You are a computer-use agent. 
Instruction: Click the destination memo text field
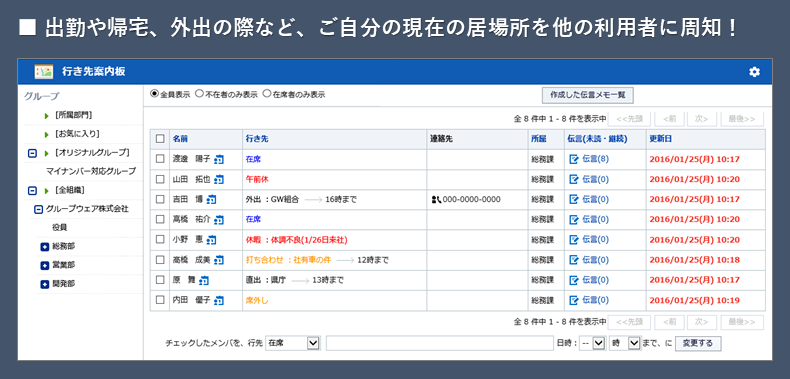(440, 343)
